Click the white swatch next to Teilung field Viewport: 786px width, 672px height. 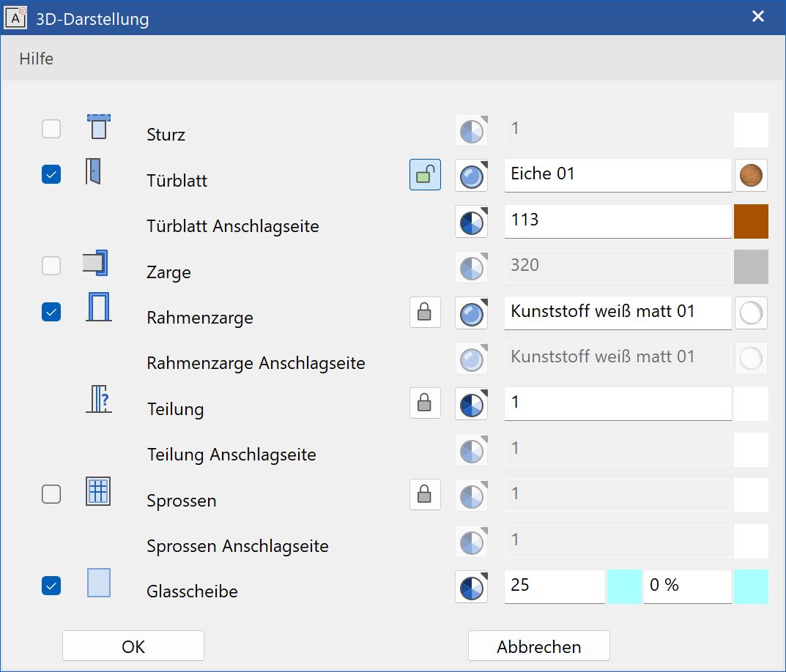pos(751,403)
